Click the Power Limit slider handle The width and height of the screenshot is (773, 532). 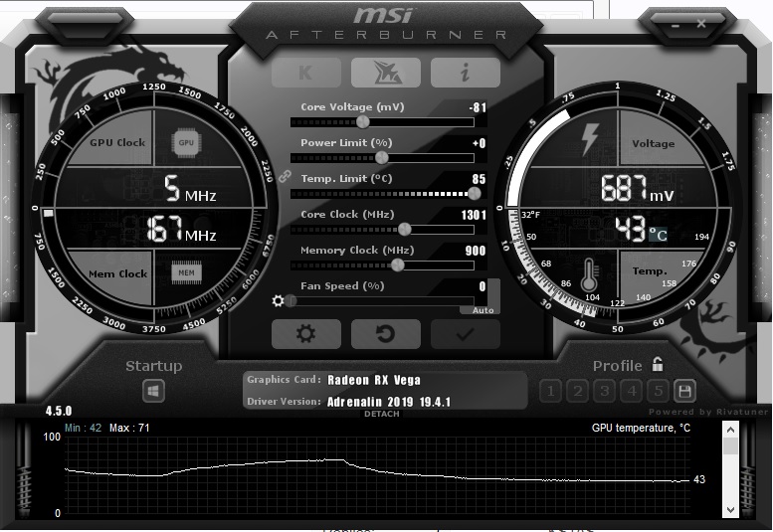382,158
